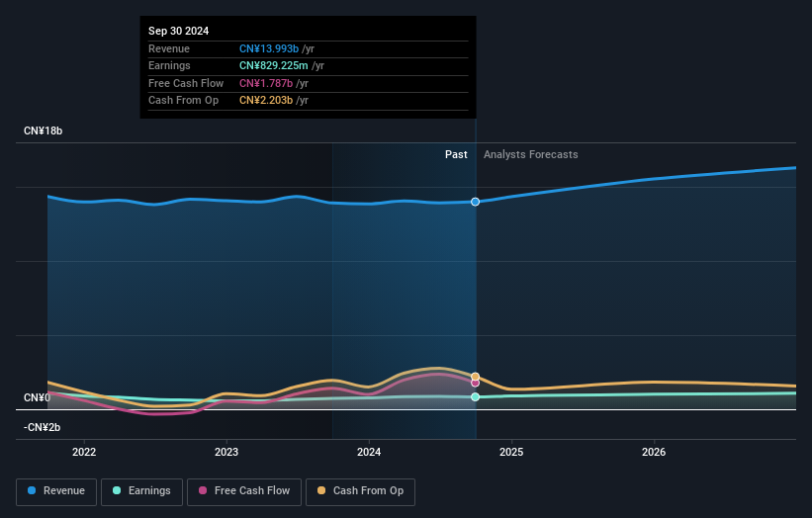Screen dimensions: 812x518
Task: Click the 2025 x-axis label
Action: pos(511,453)
